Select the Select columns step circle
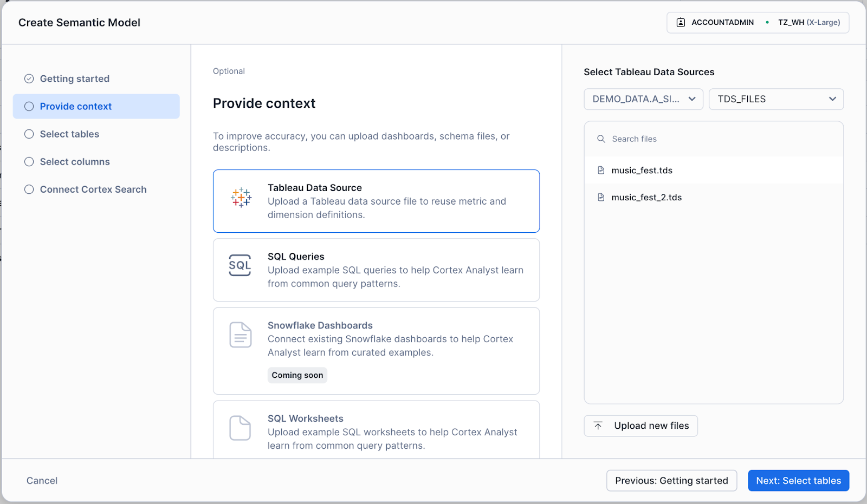Viewport: 867px width, 504px height. pos(29,162)
